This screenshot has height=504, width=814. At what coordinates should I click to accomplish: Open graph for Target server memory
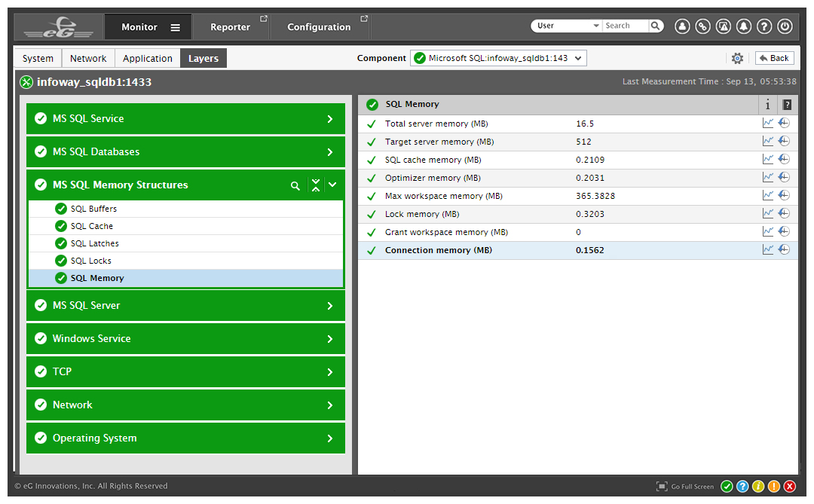768,141
